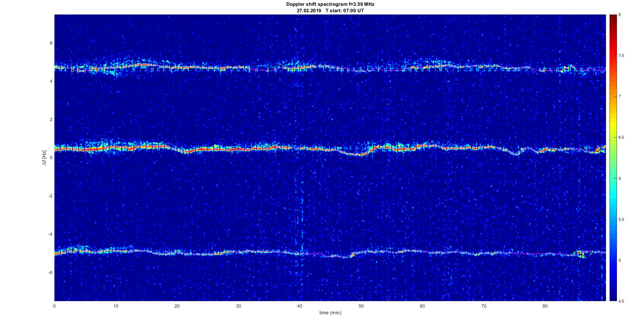
Task: Click the middle Doppler trace at 30 minutes
Action: (238, 149)
